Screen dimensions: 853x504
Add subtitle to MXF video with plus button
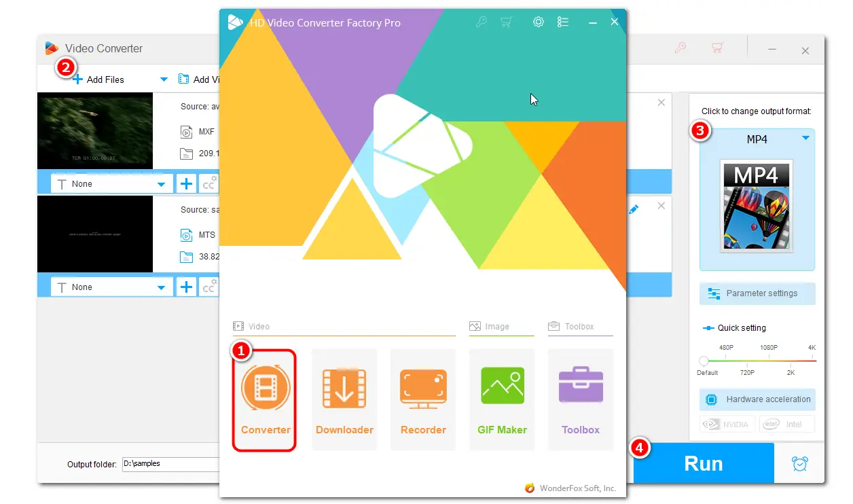coord(186,183)
